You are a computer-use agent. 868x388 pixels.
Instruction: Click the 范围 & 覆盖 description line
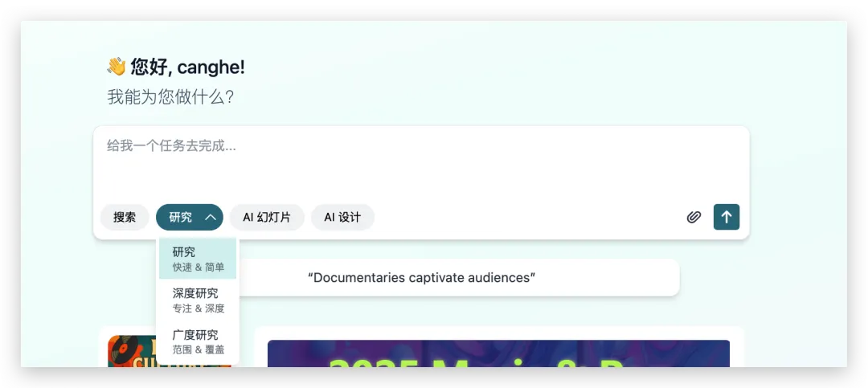click(198, 350)
